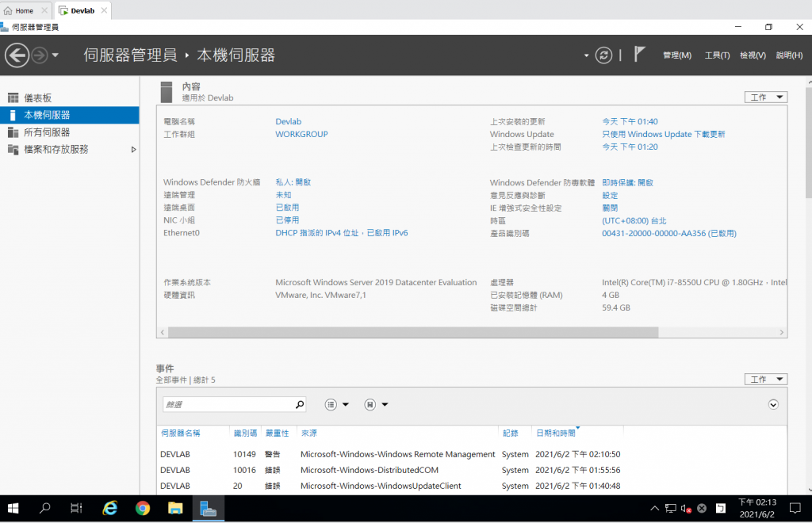The height and width of the screenshot is (523, 812).
Task: Click the (UTC+08:00) 台北 time zone link
Action: coord(634,220)
